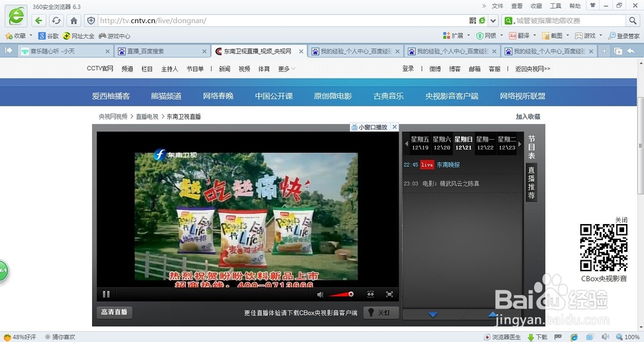Run the search with the magnifier icon
Screen dimensions: 644x342
(632, 21)
